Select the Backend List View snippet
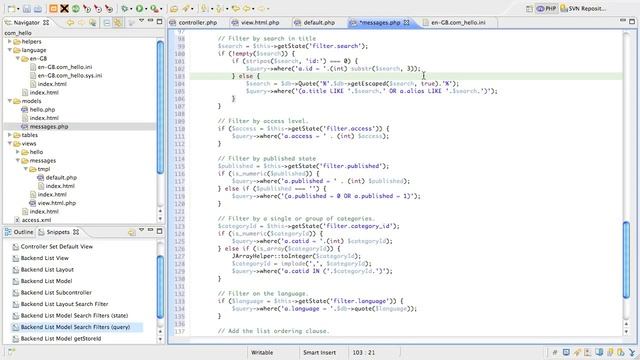640x360 pixels. click(45, 258)
